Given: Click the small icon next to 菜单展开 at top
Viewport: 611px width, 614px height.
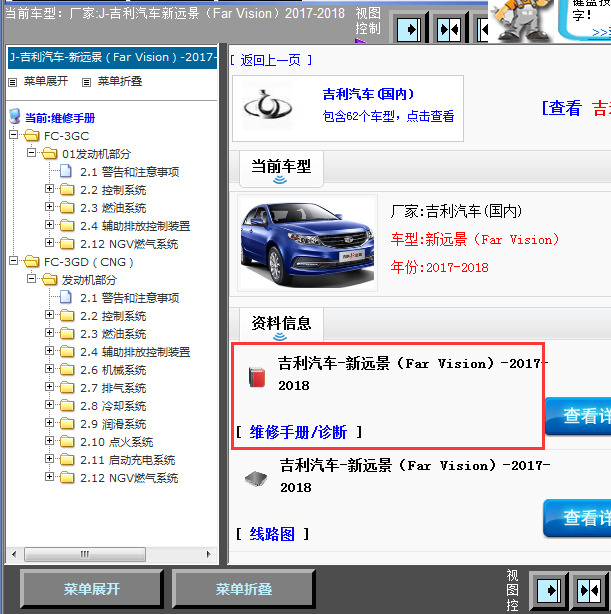Looking at the screenshot, I should pyautogui.click(x=13, y=82).
